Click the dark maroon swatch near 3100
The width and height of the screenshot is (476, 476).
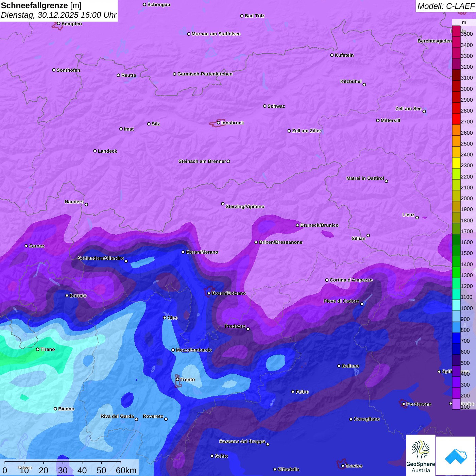456,75
